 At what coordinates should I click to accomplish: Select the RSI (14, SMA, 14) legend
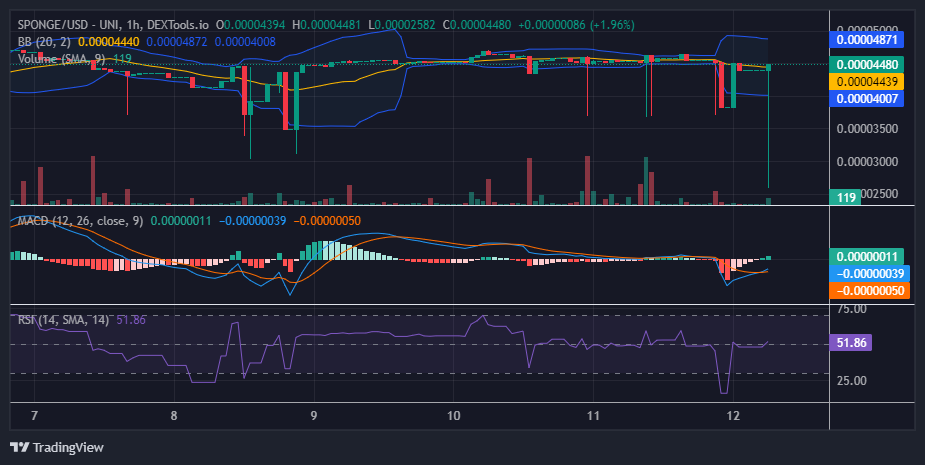tap(63, 320)
